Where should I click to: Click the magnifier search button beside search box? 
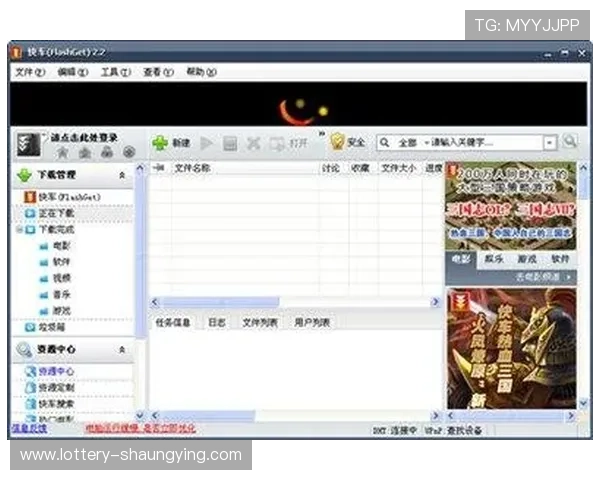click(570, 141)
